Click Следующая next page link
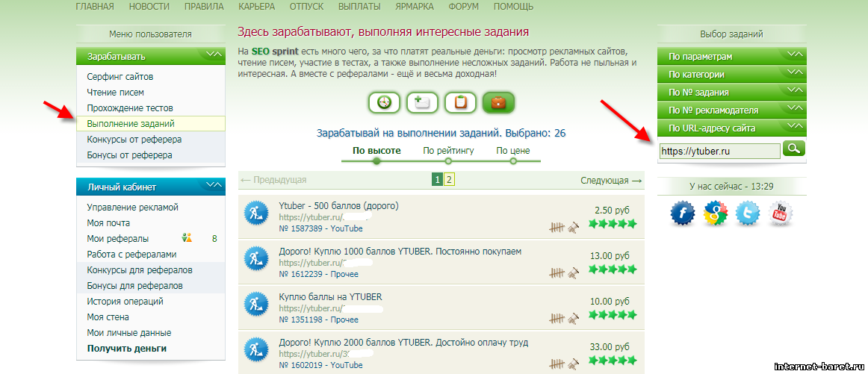868x374 pixels. click(611, 180)
